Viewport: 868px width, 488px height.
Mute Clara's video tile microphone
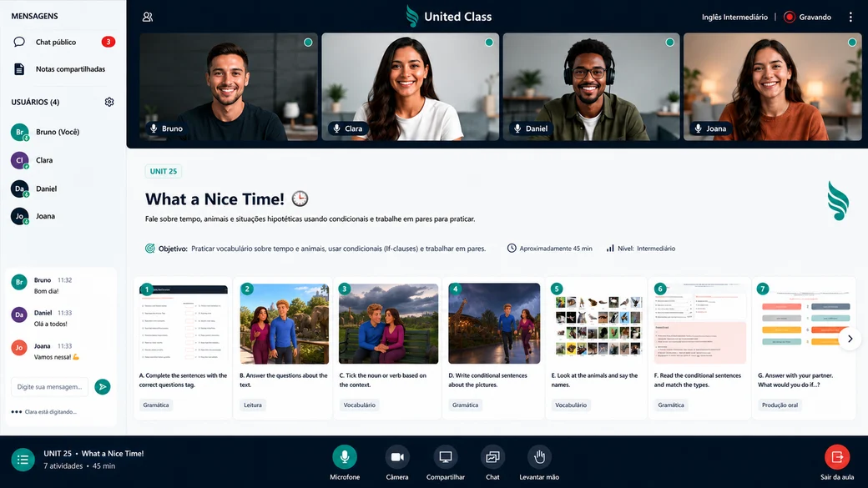(x=336, y=128)
